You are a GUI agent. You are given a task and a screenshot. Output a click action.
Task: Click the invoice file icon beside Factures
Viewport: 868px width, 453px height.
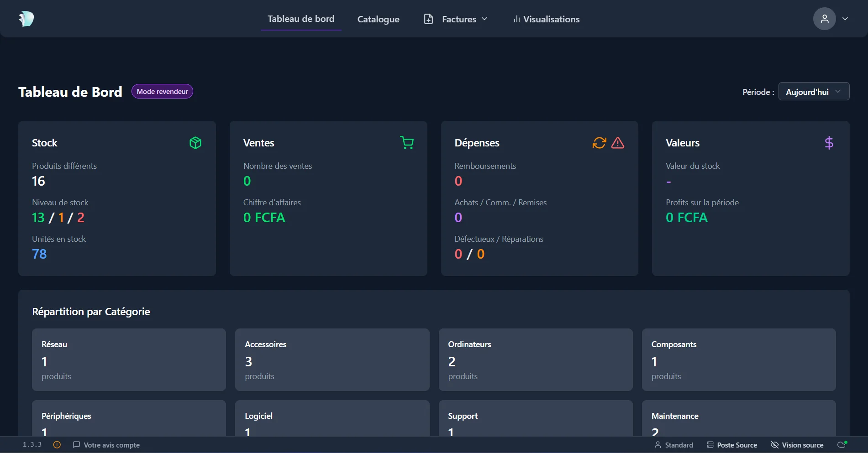click(428, 19)
